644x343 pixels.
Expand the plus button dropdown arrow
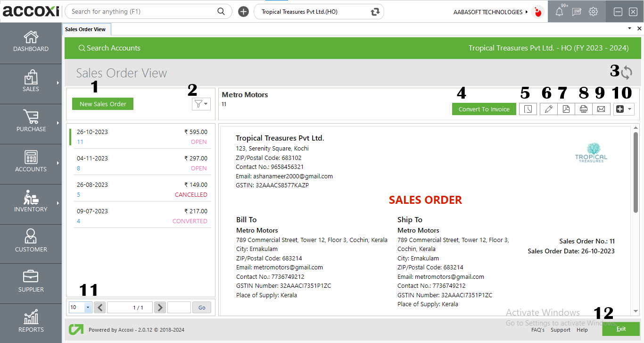tap(630, 109)
